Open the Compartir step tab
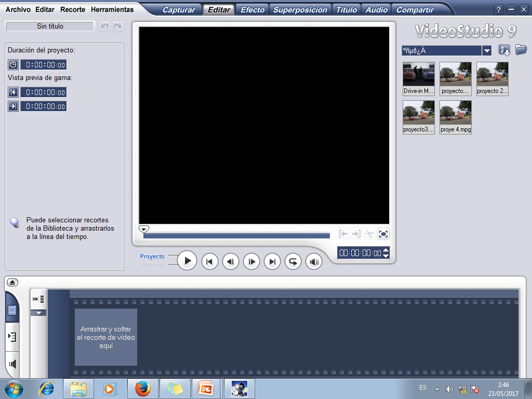This screenshot has height=399, width=532. tap(415, 9)
